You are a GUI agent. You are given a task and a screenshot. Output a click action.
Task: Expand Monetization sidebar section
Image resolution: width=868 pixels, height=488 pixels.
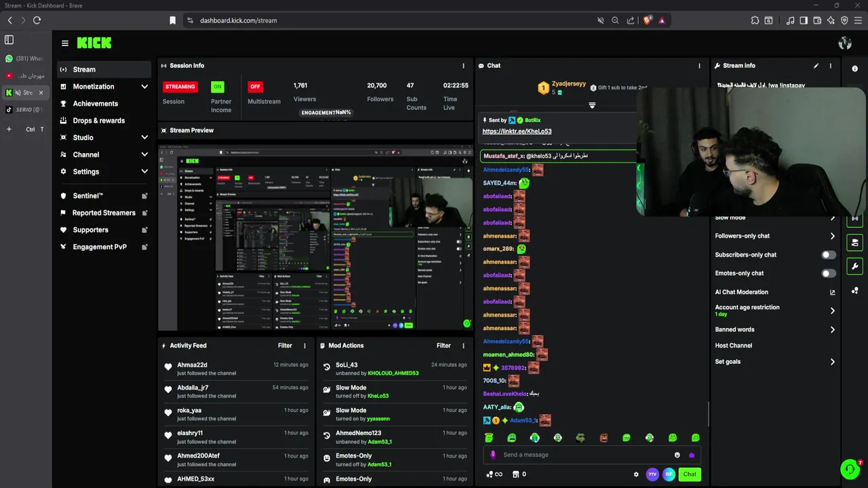pos(144,87)
